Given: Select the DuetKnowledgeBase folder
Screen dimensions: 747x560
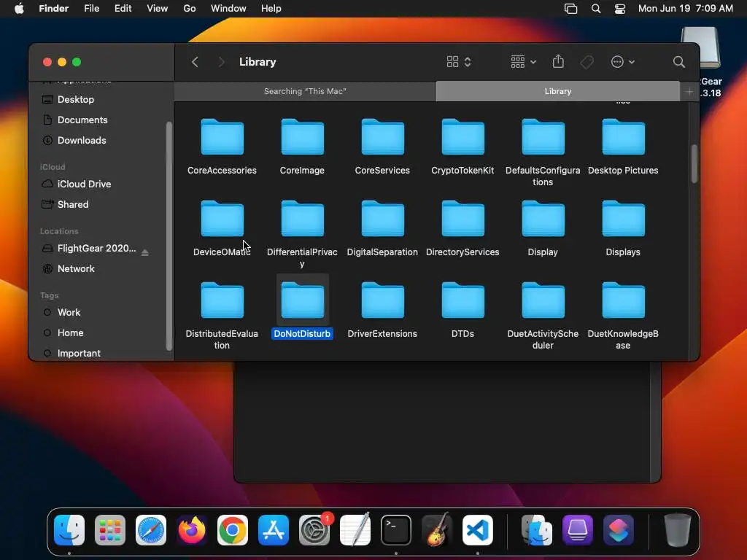Looking at the screenshot, I should 623,300.
